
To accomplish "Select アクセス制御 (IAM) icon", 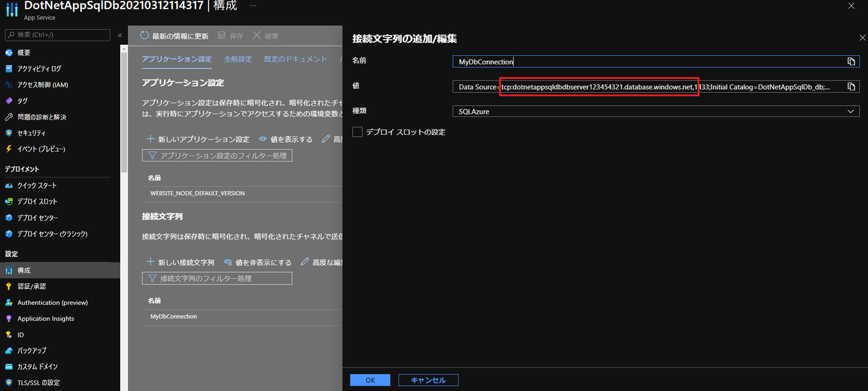I will [x=9, y=85].
